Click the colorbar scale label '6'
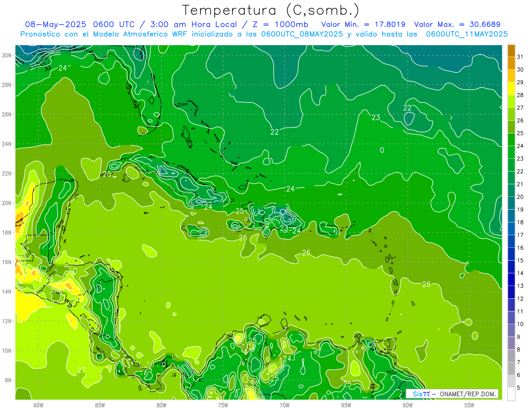The height and width of the screenshot is (411, 532). pos(519,375)
